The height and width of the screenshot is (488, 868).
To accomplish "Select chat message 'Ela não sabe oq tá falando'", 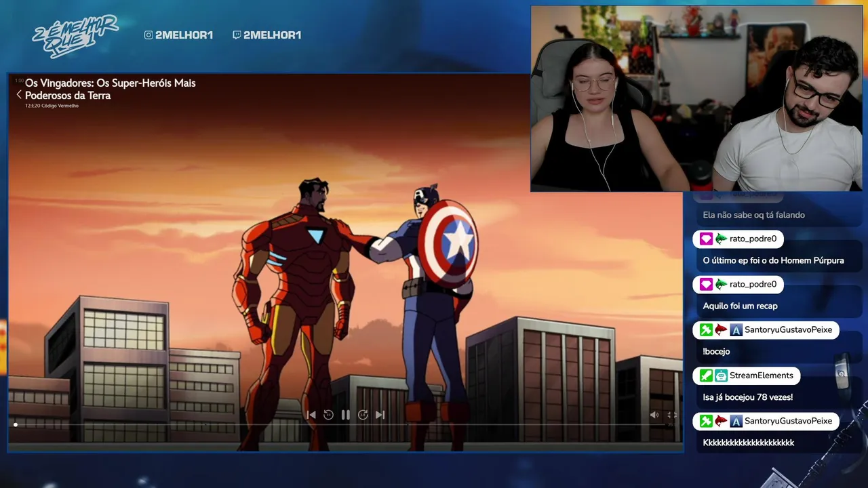I will pyautogui.click(x=753, y=215).
